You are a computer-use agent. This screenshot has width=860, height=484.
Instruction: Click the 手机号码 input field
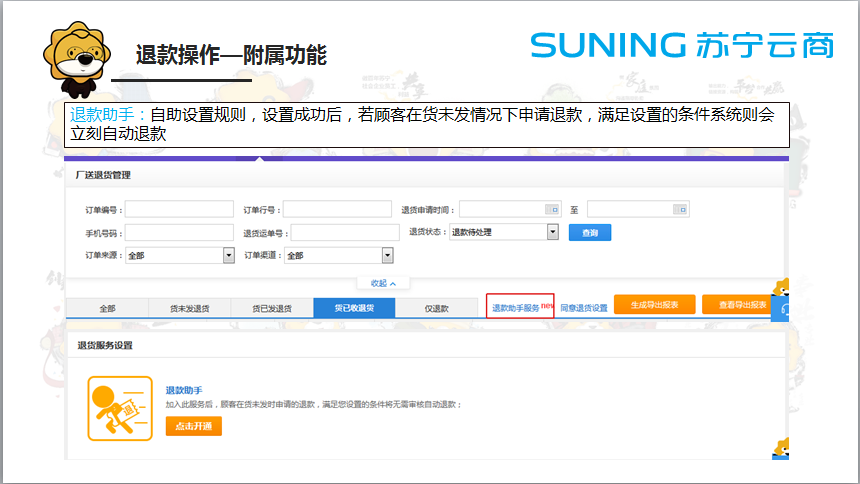coord(179,233)
